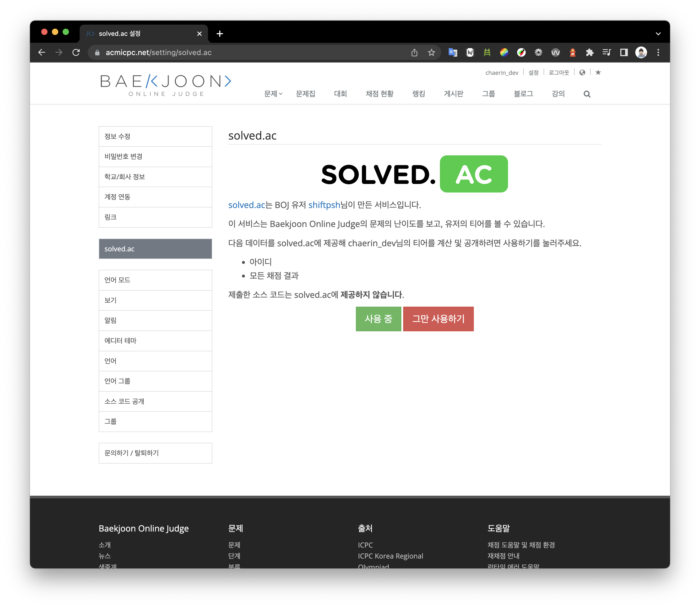Expand the tab search chevron at top right
Image resolution: width=700 pixels, height=608 pixels.
coord(658,34)
